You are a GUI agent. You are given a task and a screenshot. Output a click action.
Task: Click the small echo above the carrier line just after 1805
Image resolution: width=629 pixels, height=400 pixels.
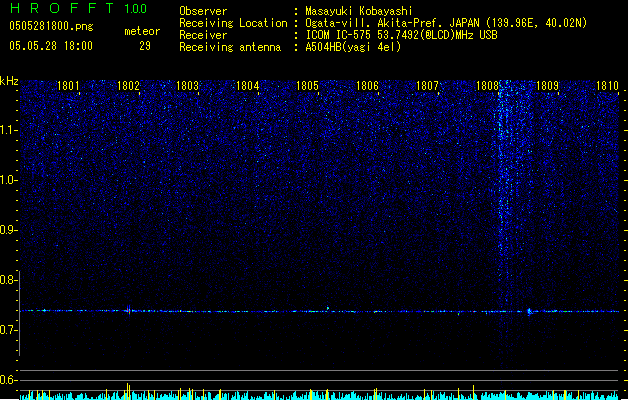[328, 308]
